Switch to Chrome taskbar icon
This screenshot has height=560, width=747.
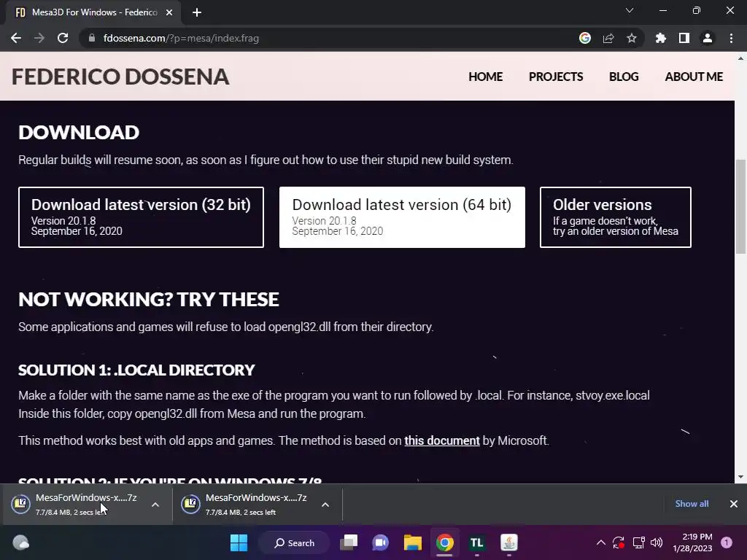click(444, 542)
